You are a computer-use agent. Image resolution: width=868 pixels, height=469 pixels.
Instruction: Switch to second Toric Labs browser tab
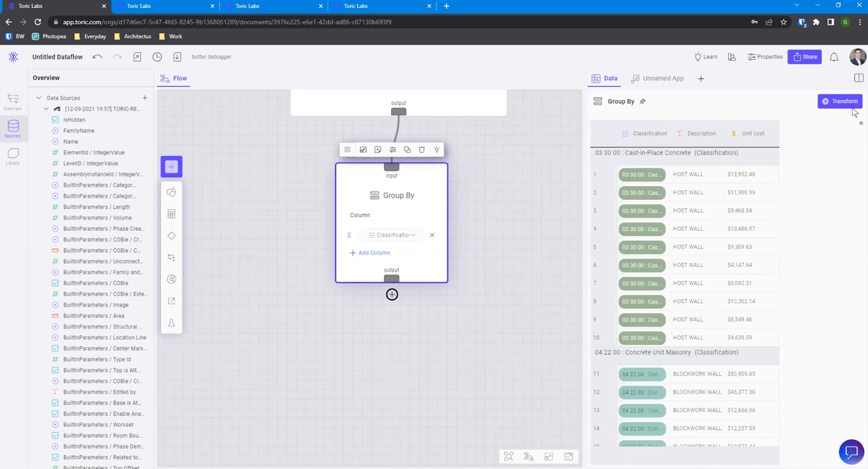coord(165,6)
